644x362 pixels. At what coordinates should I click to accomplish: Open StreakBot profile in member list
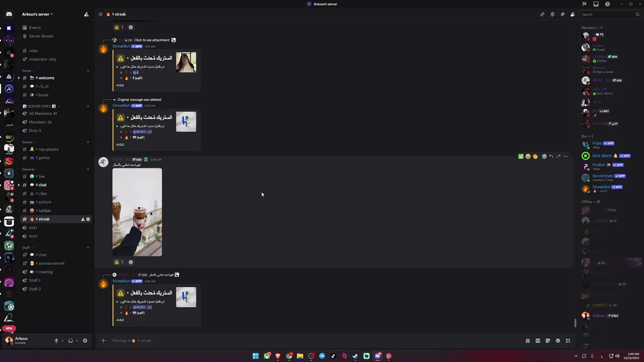point(611,189)
